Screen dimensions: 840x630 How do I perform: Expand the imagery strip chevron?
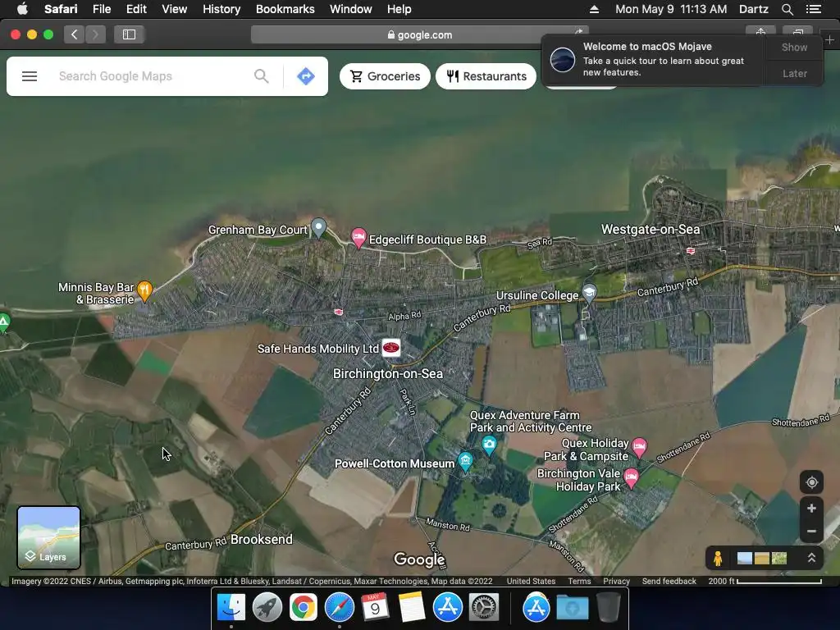point(811,558)
